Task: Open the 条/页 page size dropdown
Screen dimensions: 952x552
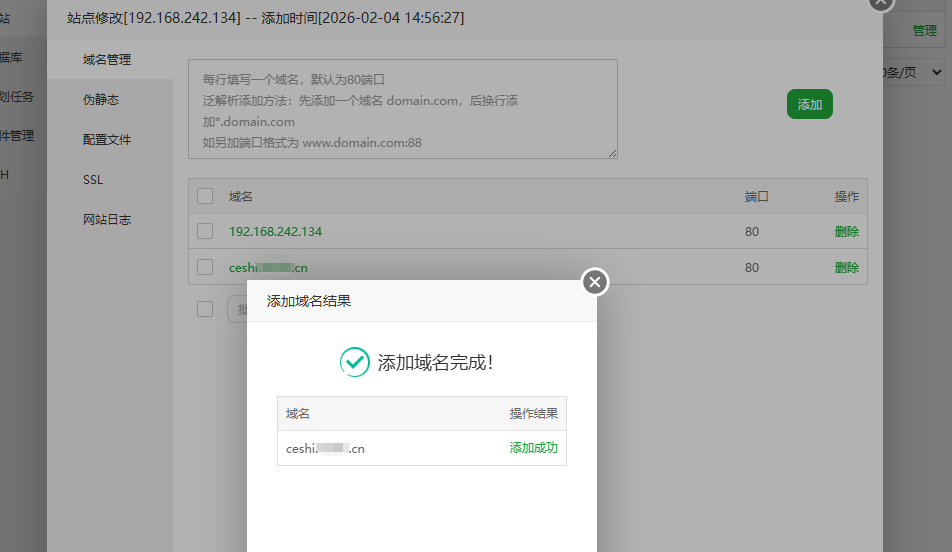Action: [914, 72]
